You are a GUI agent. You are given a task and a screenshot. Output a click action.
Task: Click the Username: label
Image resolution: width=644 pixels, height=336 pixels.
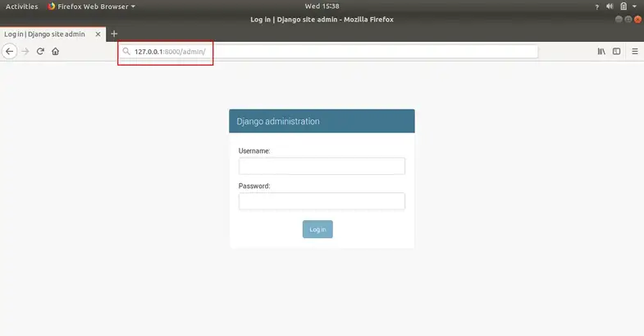pyautogui.click(x=254, y=151)
